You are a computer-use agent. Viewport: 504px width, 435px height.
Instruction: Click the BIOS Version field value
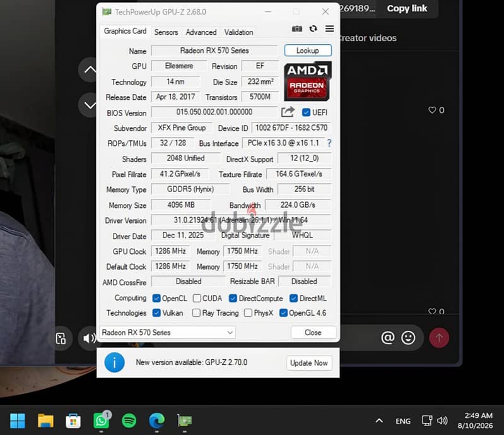click(214, 112)
